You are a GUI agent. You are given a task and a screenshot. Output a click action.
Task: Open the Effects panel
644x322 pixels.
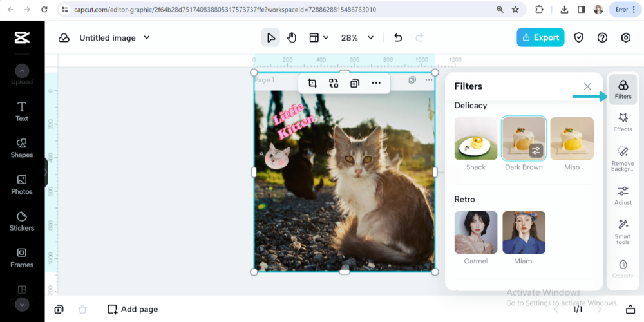[623, 122]
